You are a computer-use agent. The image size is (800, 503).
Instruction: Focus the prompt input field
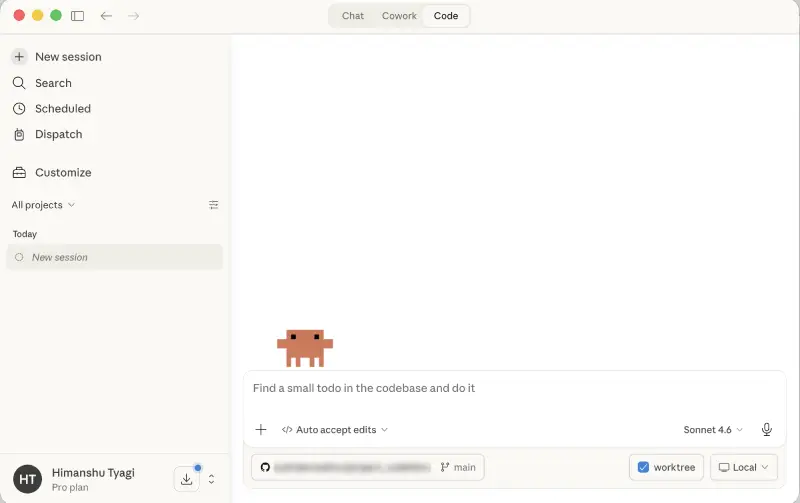coord(514,388)
